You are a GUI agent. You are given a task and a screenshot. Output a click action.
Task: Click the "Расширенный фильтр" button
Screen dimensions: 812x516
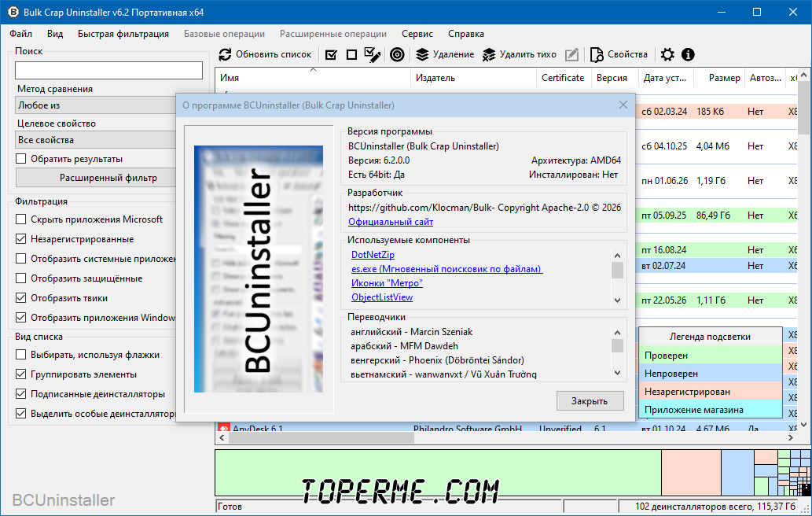coord(96,178)
